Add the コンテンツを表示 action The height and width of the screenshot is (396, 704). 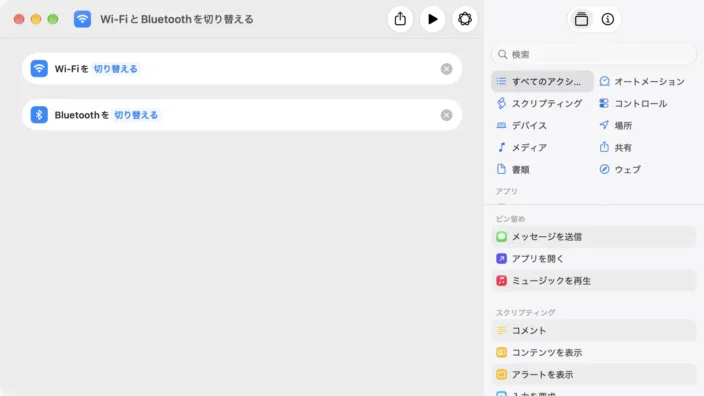coord(594,352)
